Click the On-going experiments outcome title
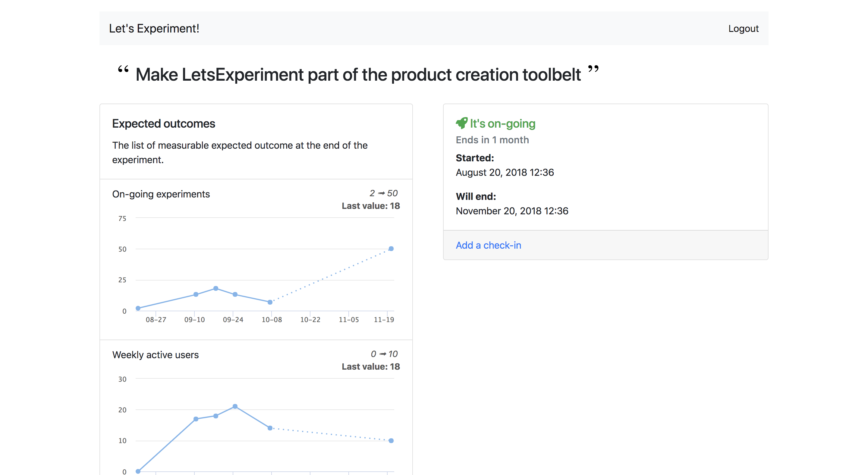Image resolution: width=868 pixels, height=475 pixels. click(161, 194)
